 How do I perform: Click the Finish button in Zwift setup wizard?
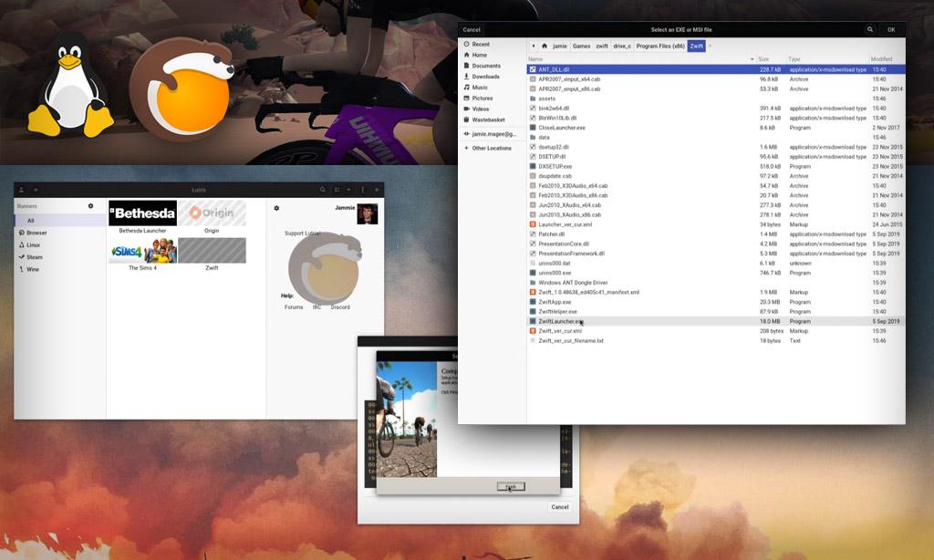511,487
